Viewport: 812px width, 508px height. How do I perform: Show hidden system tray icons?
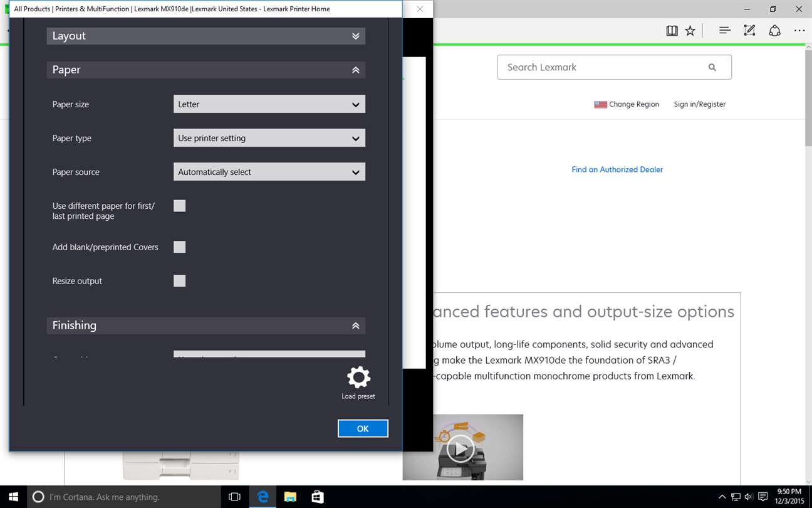pos(722,497)
